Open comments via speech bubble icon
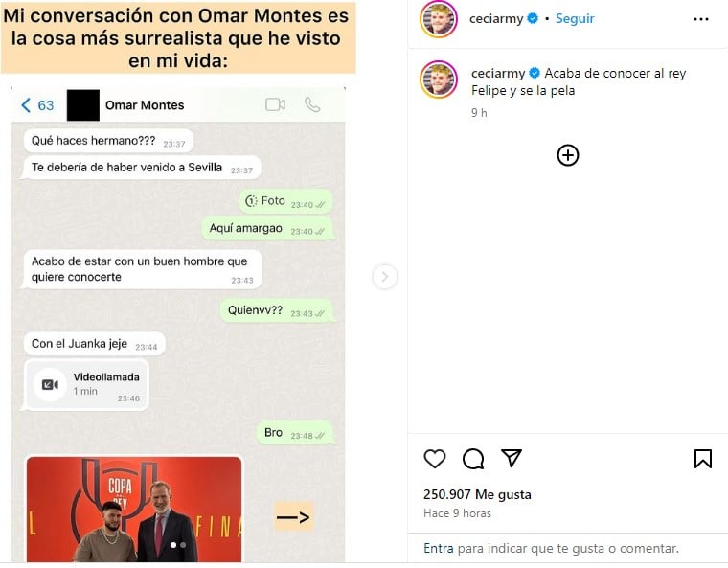Viewport: 728px width, 568px height. click(473, 459)
